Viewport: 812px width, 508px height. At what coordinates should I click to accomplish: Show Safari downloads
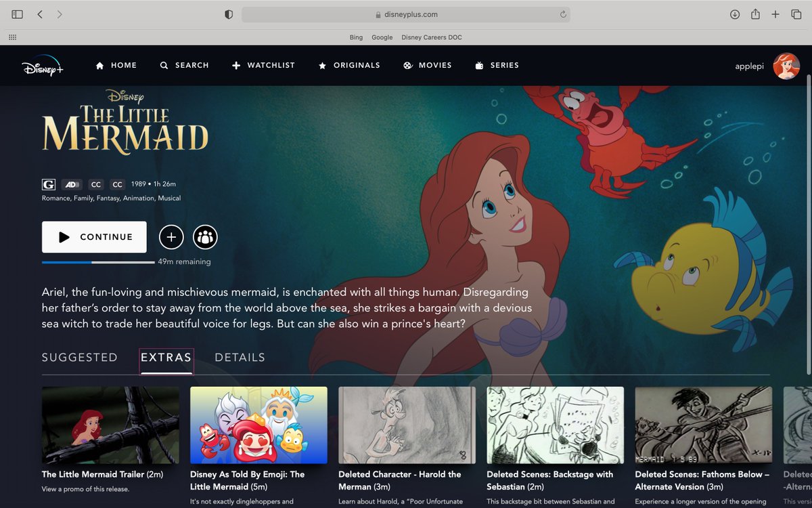(x=735, y=14)
